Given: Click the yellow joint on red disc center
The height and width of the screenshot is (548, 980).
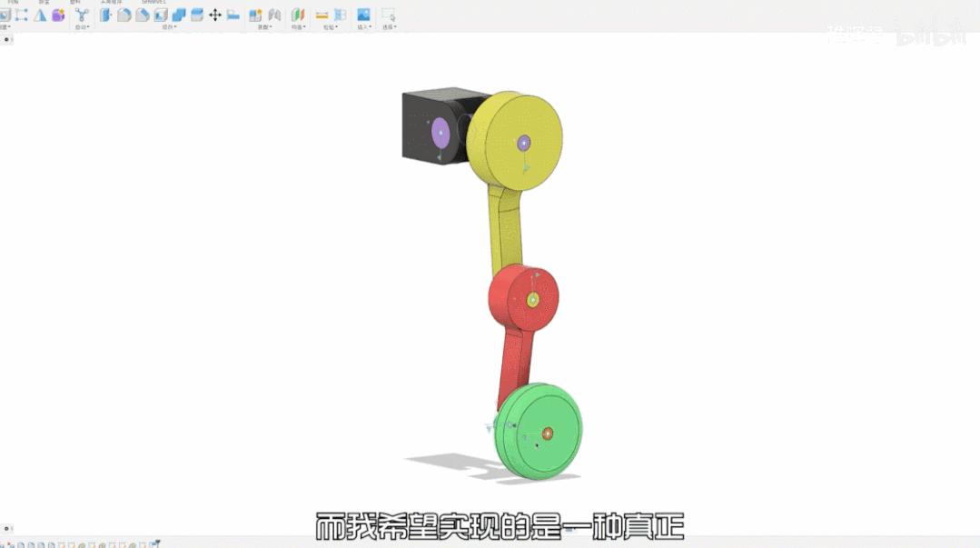Looking at the screenshot, I should click(533, 300).
